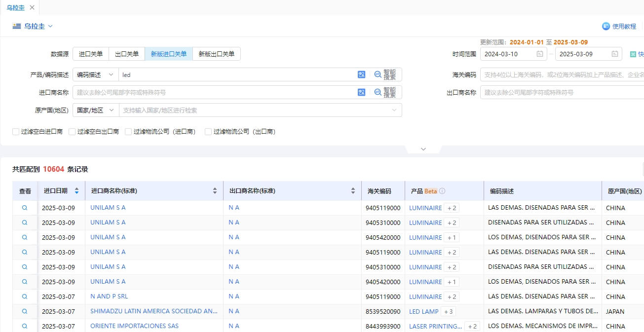Close the 乌拉圭 tab
The width and height of the screenshot is (644, 332).
[32, 7]
